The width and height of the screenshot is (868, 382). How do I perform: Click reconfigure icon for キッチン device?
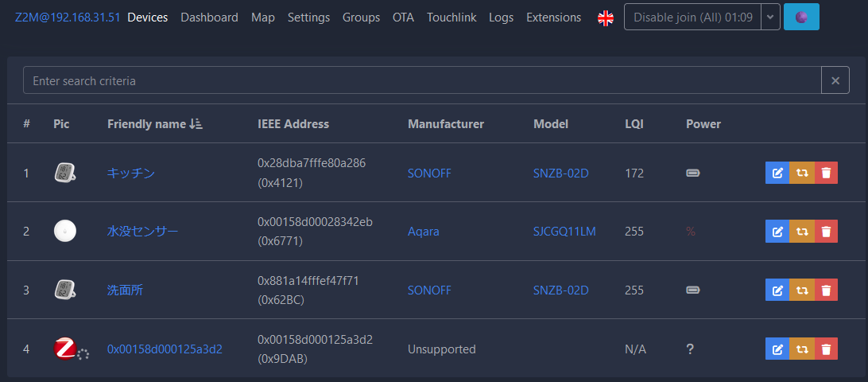(801, 173)
